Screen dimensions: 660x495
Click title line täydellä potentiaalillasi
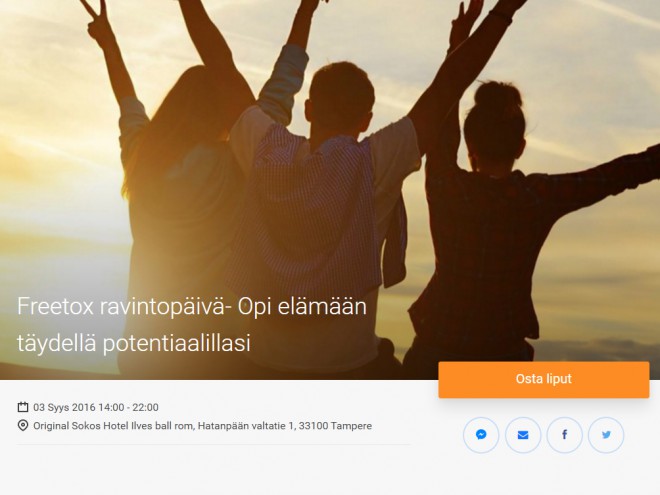[x=134, y=343]
